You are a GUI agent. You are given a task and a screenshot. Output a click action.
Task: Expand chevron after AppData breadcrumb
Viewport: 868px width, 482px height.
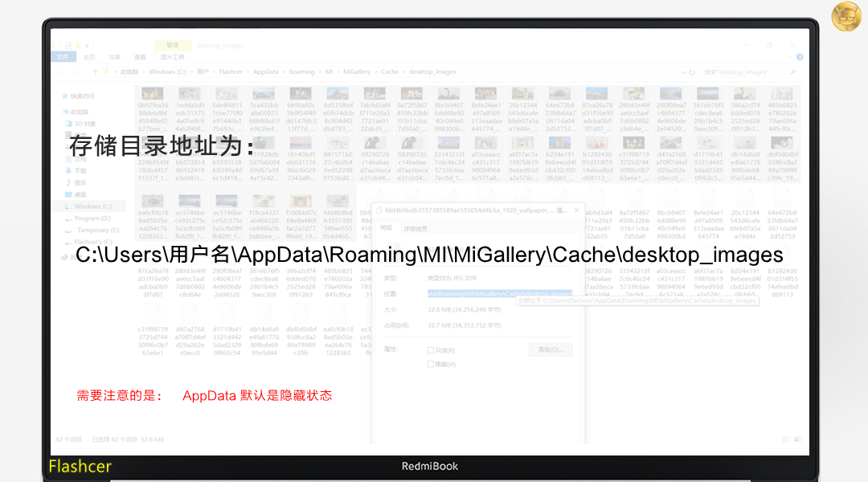(284, 72)
